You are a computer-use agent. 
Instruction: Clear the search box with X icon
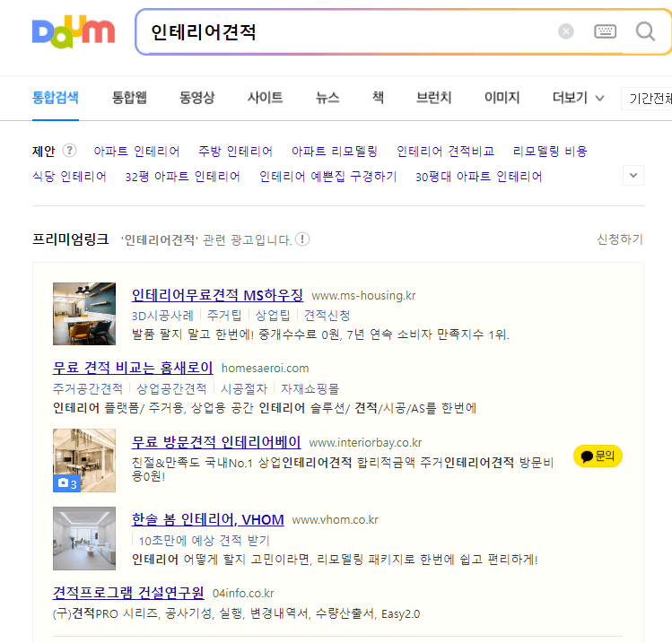[x=566, y=31]
